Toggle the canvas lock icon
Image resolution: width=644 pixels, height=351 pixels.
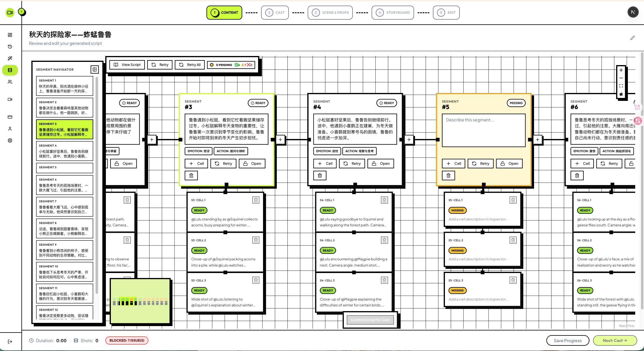pyautogui.click(x=621, y=94)
